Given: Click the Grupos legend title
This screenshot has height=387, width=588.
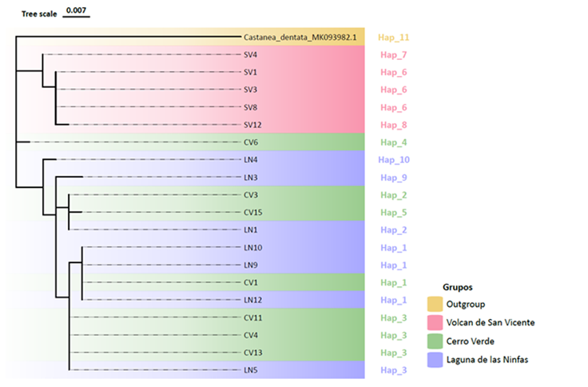Looking at the screenshot, I should 459,285.
